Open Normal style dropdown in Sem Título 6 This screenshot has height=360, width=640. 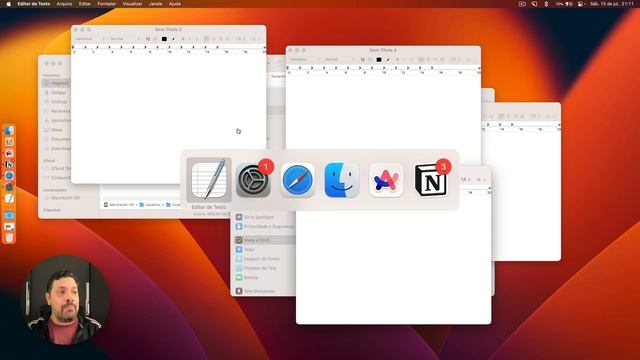point(339,60)
